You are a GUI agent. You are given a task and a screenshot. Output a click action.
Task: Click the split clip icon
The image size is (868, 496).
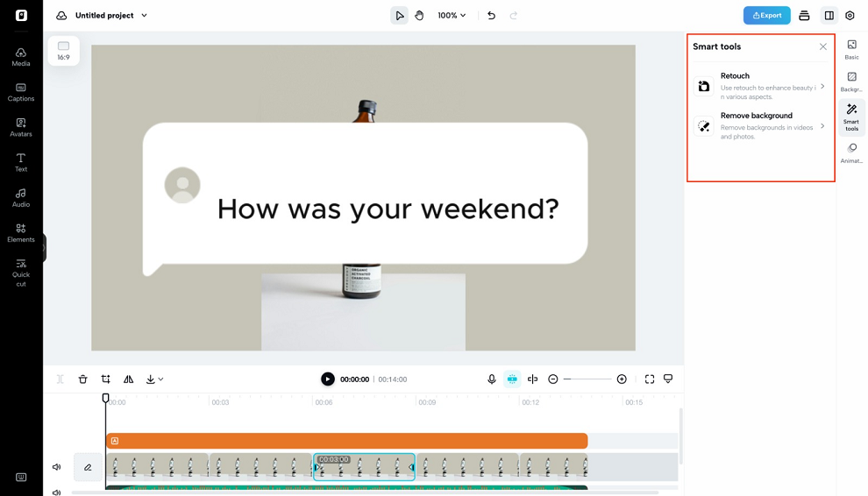pos(532,379)
